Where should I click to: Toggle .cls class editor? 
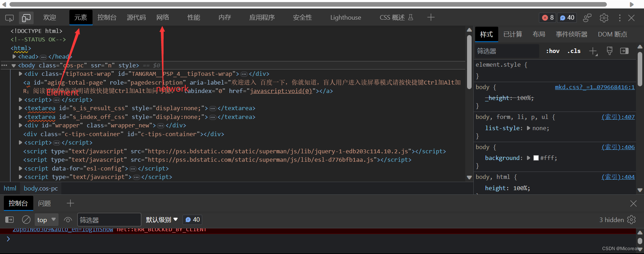click(x=574, y=51)
